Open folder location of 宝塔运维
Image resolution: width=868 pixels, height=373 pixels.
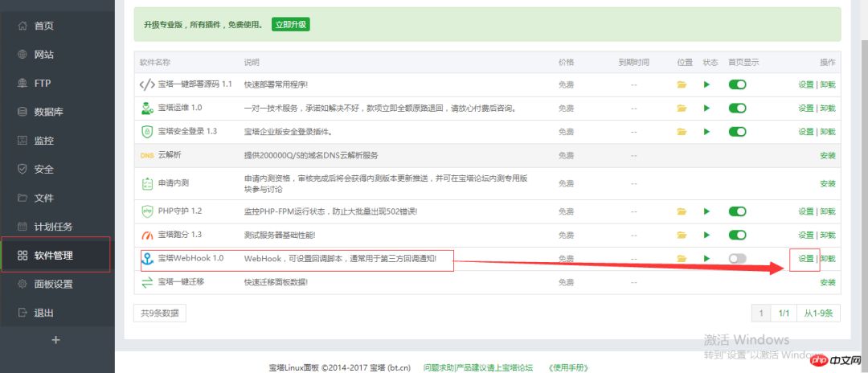pos(682,109)
